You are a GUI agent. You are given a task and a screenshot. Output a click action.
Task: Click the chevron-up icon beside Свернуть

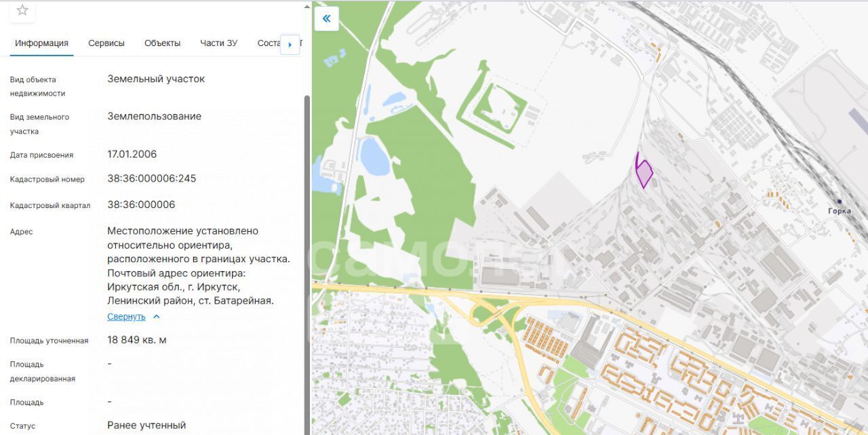click(x=157, y=316)
